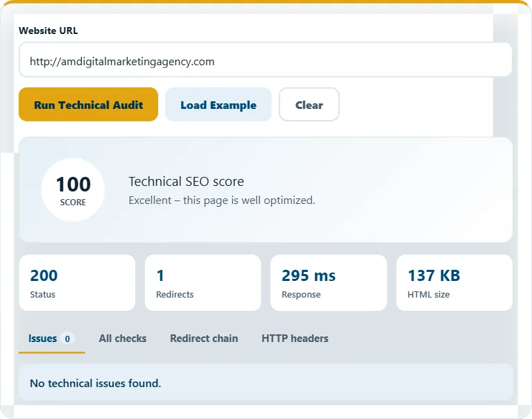The image size is (532, 419).
Task: Select the 1 Redirects card
Action: (203, 282)
